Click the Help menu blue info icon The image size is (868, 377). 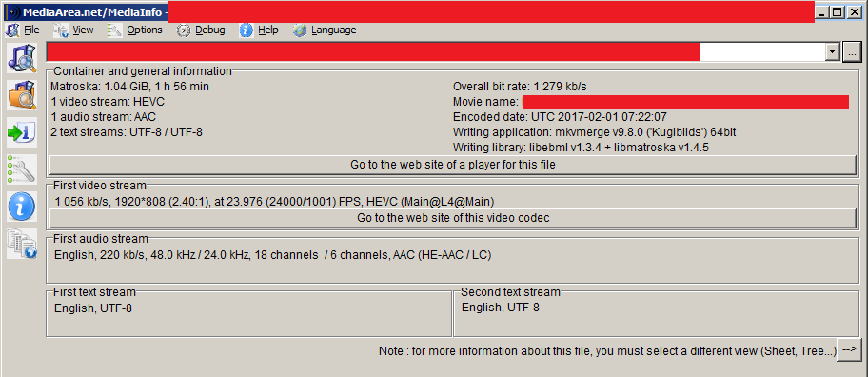(247, 30)
